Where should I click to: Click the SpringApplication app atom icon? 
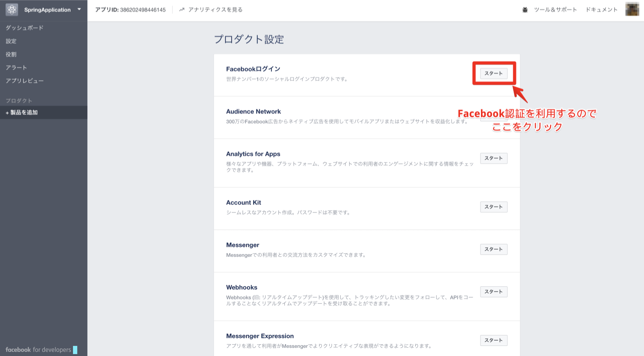[x=12, y=9]
